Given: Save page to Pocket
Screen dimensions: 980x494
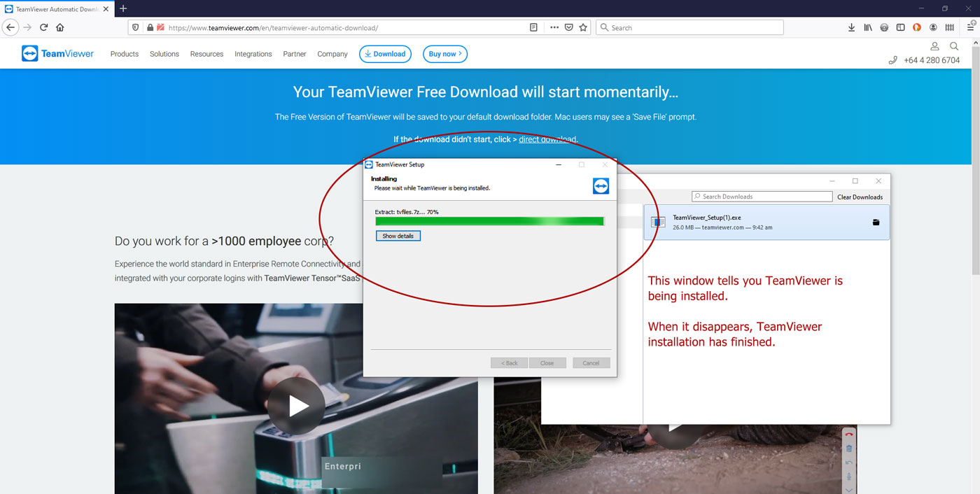Looking at the screenshot, I should pos(569,27).
